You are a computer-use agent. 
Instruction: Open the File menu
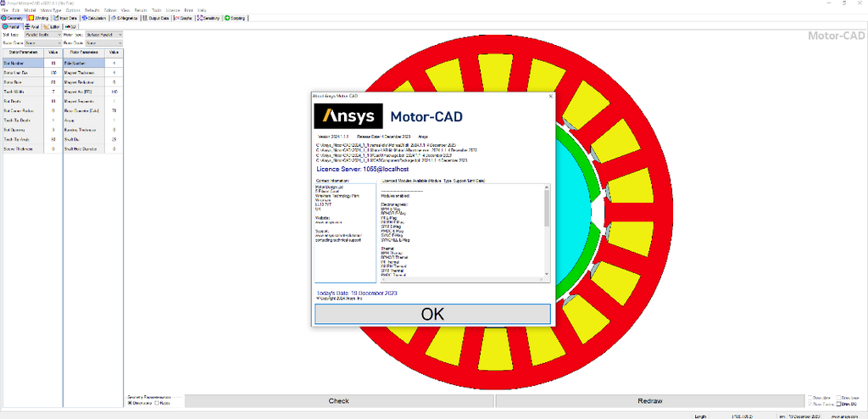pos(4,10)
